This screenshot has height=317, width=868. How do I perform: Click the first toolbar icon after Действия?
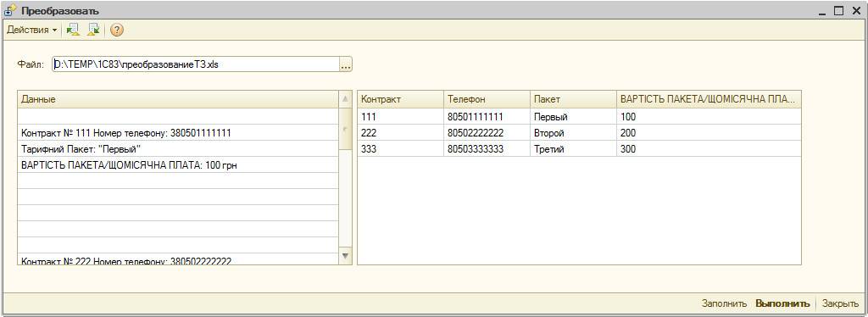[x=73, y=30]
